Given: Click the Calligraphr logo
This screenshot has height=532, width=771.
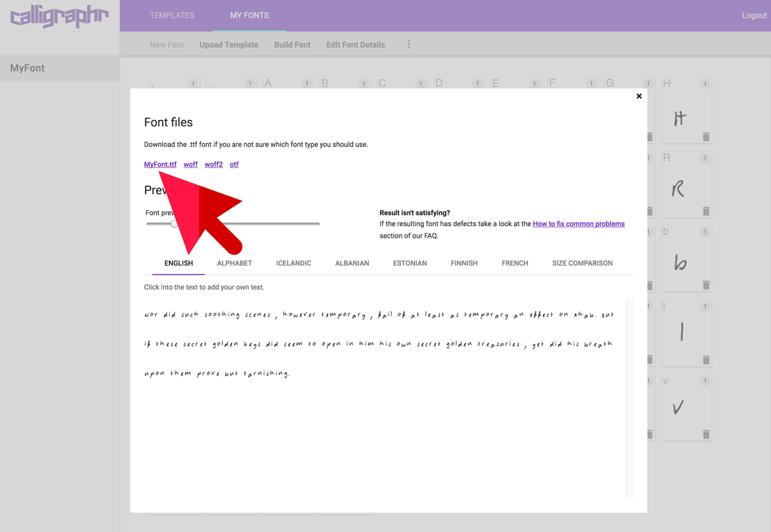Looking at the screenshot, I should (59, 16).
